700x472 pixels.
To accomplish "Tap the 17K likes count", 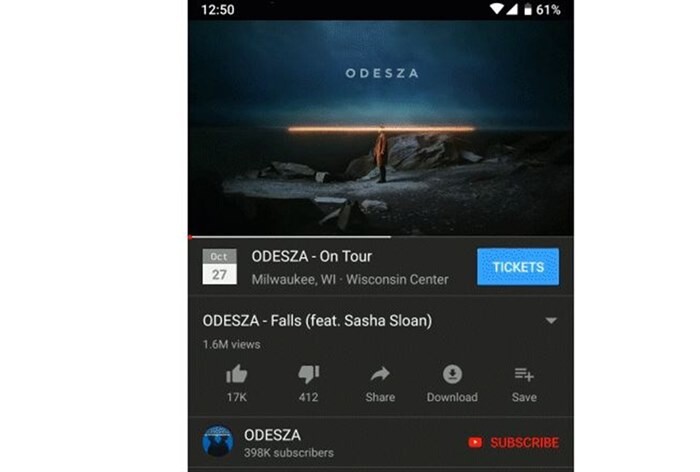I will pos(237,397).
